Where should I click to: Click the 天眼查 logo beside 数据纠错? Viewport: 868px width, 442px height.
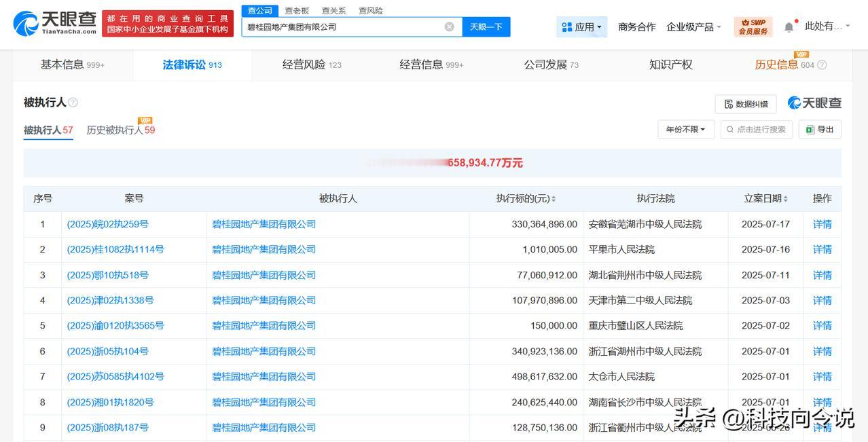814,103
